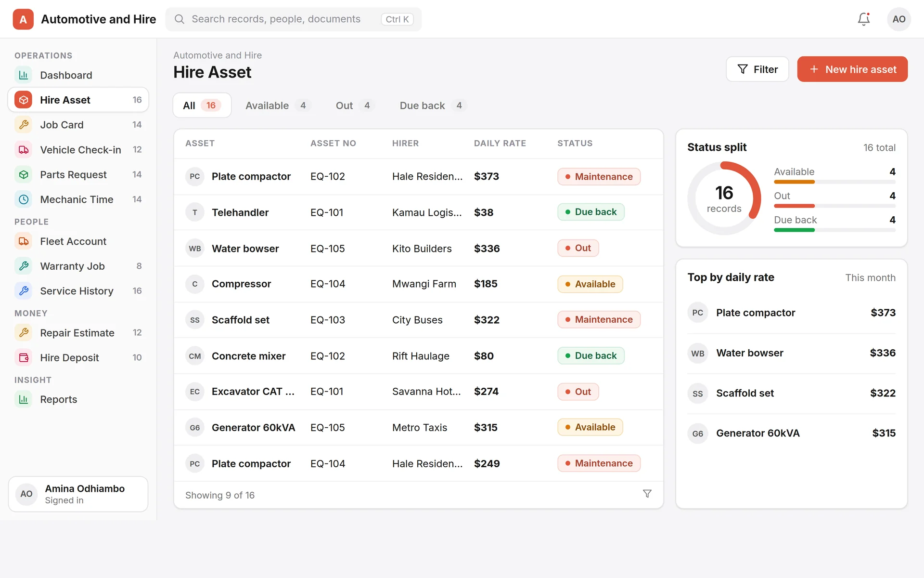
Task: Click the T avatar in Telehandler row
Action: (x=195, y=212)
